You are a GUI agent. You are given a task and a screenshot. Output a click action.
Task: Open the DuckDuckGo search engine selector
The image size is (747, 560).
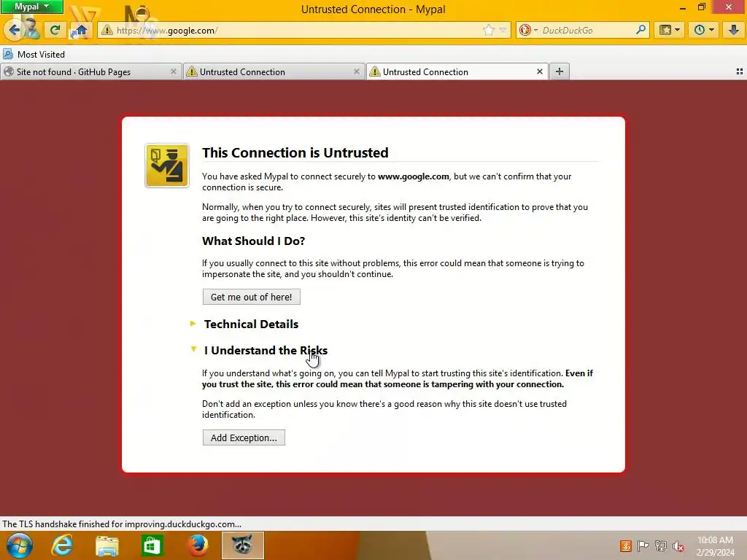tap(528, 31)
